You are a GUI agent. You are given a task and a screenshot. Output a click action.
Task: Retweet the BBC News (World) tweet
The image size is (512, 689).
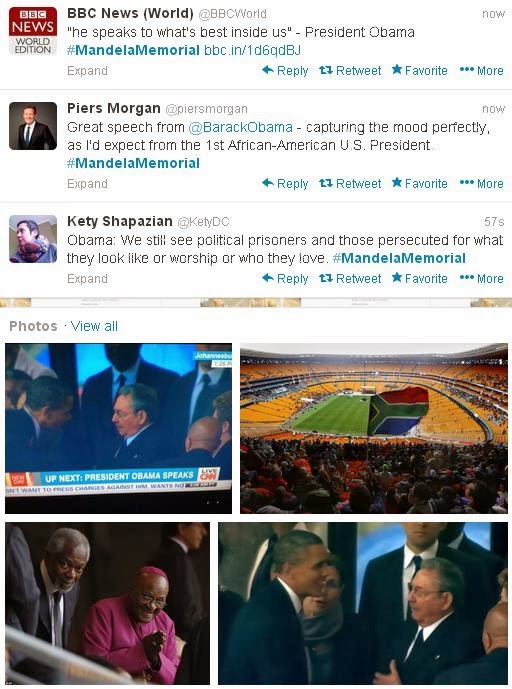pos(350,70)
